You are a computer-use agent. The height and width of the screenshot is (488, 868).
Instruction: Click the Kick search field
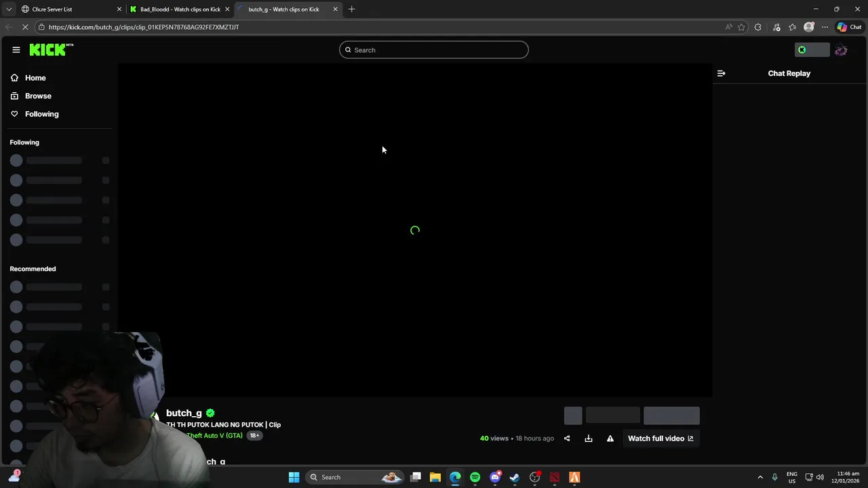click(x=434, y=50)
